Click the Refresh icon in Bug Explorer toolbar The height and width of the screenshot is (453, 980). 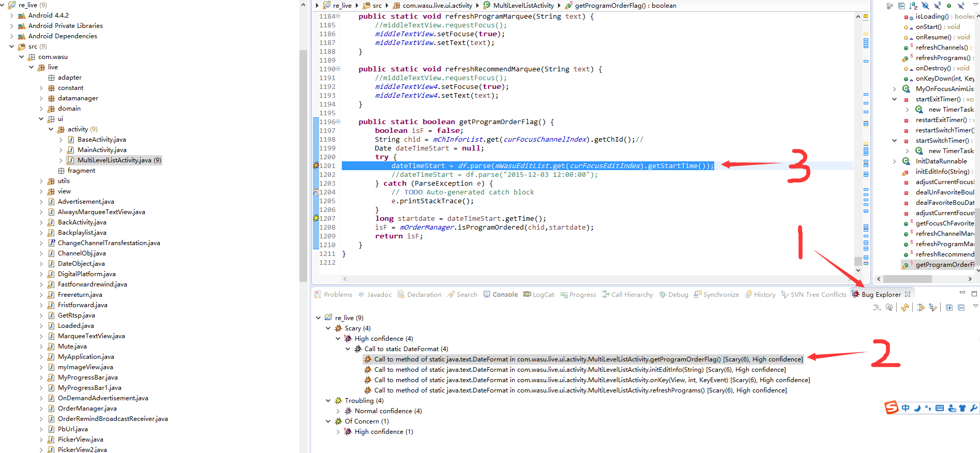click(904, 308)
